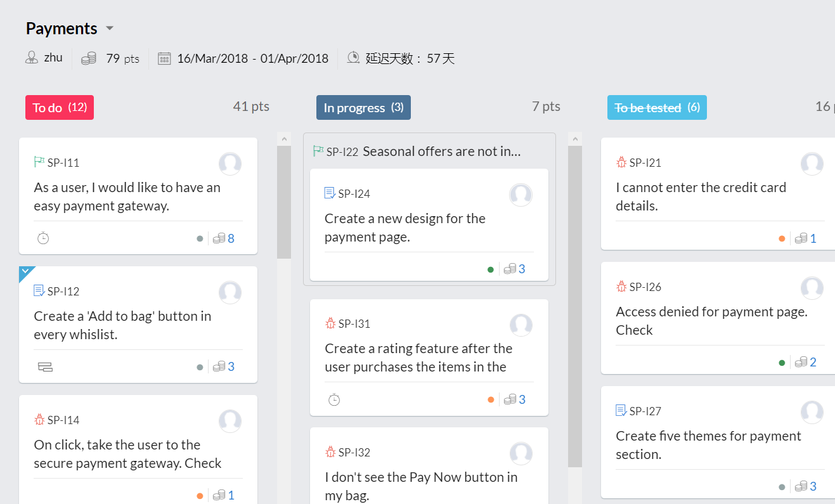Open assignee avatar on card SP-I14
This screenshot has width=835, height=504.
230,420
